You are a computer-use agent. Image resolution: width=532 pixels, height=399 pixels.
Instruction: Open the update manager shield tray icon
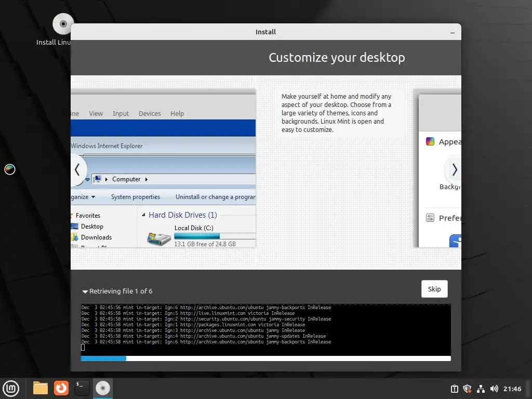(467, 389)
